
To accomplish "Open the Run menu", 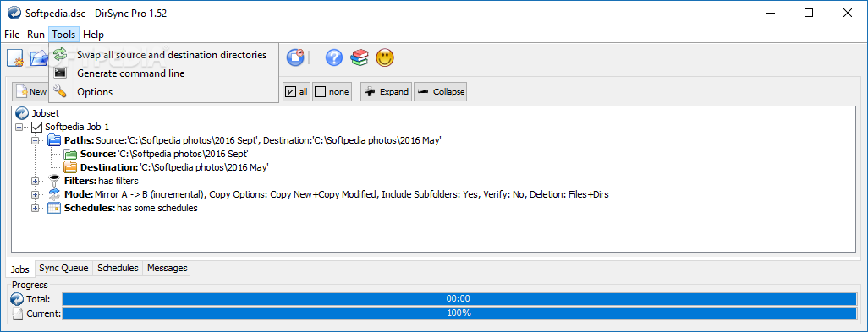I will (36, 35).
